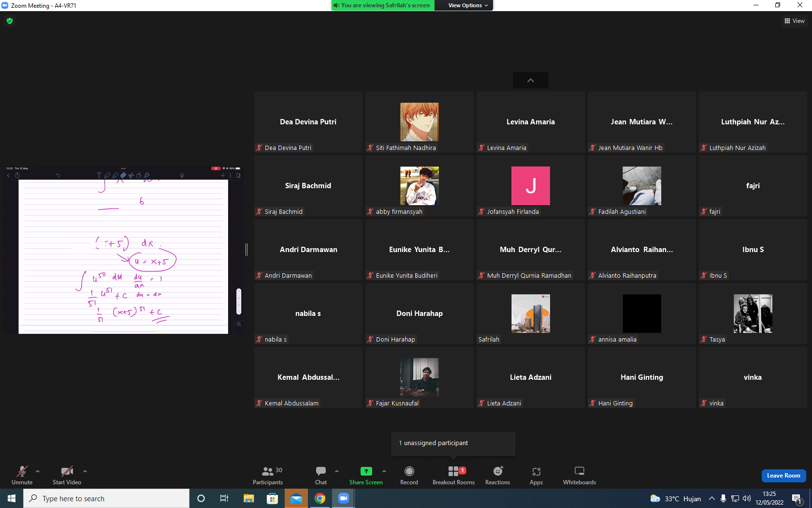Viewport: 812px width, 508px height.
Task: Open the Participants panel
Action: 268,476
